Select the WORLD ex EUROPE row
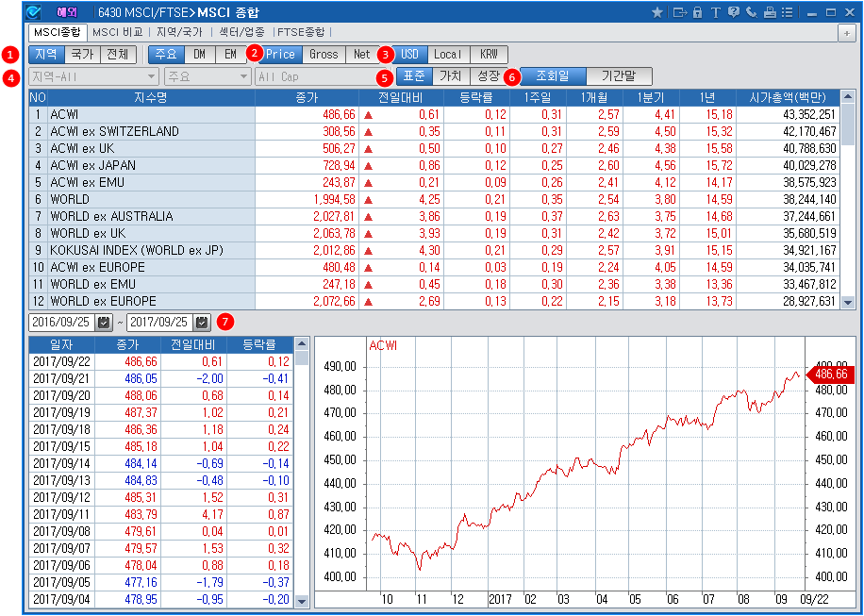 pos(434,301)
